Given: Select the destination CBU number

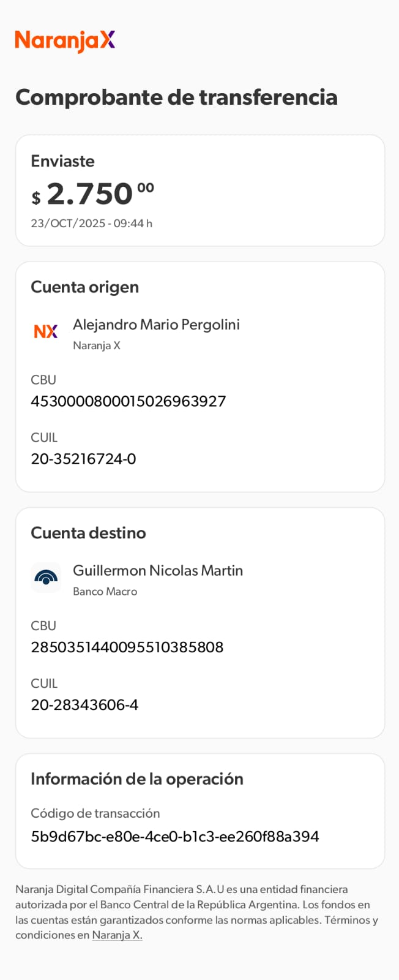Looking at the screenshot, I should [127, 647].
